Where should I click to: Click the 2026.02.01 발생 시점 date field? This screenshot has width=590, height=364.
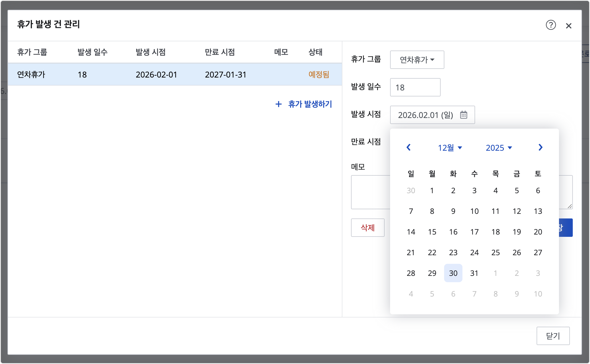point(425,115)
